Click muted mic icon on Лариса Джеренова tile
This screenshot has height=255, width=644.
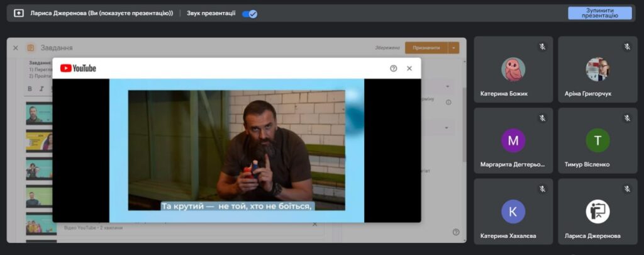[x=627, y=189]
